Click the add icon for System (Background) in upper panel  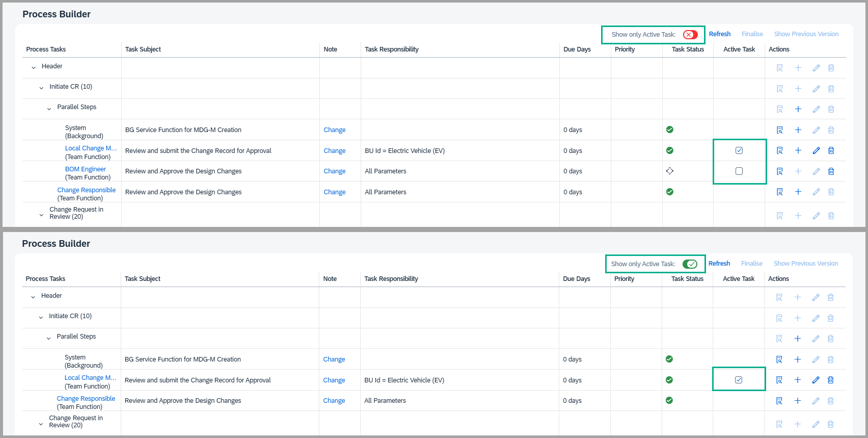(798, 130)
